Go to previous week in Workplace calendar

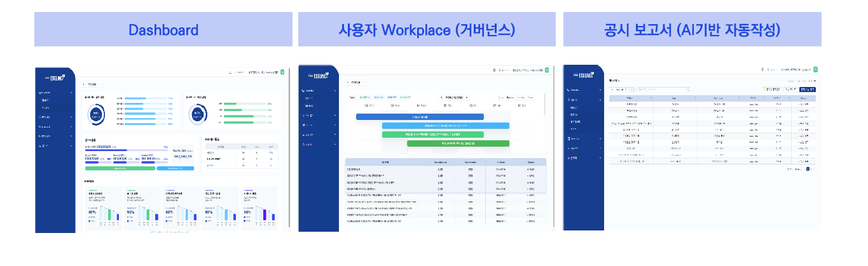441,97
